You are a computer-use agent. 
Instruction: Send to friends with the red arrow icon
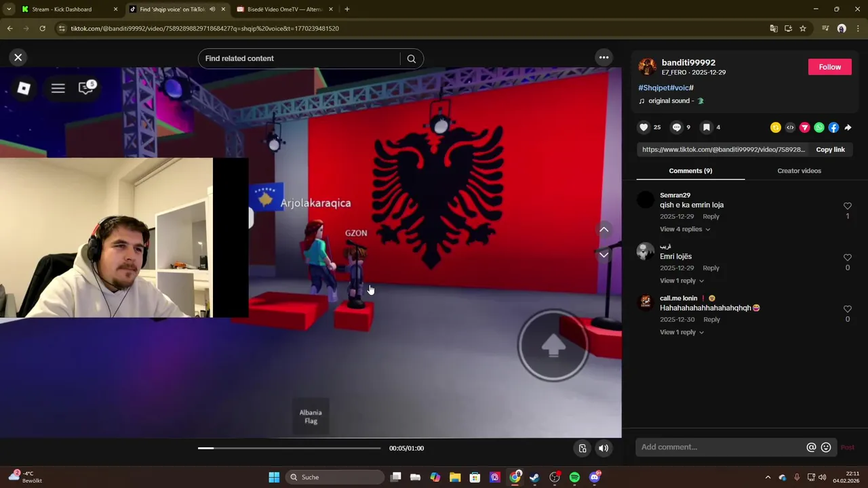pyautogui.click(x=804, y=127)
